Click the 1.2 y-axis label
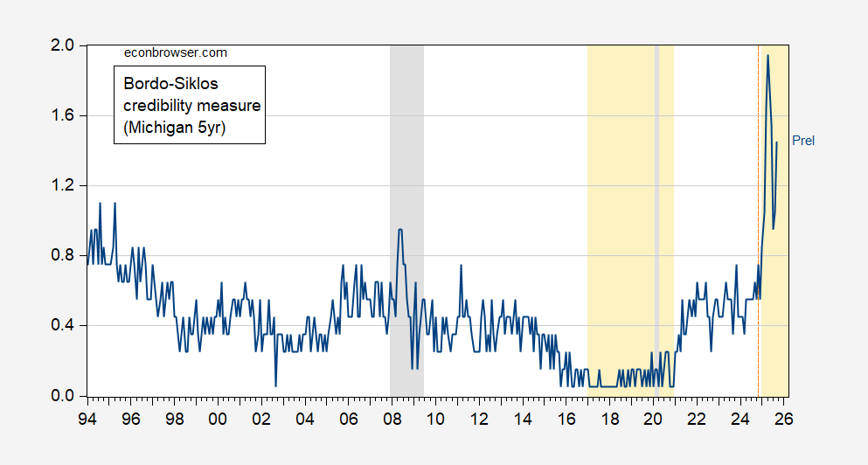Viewport: 868px width, 465px height. (x=65, y=185)
